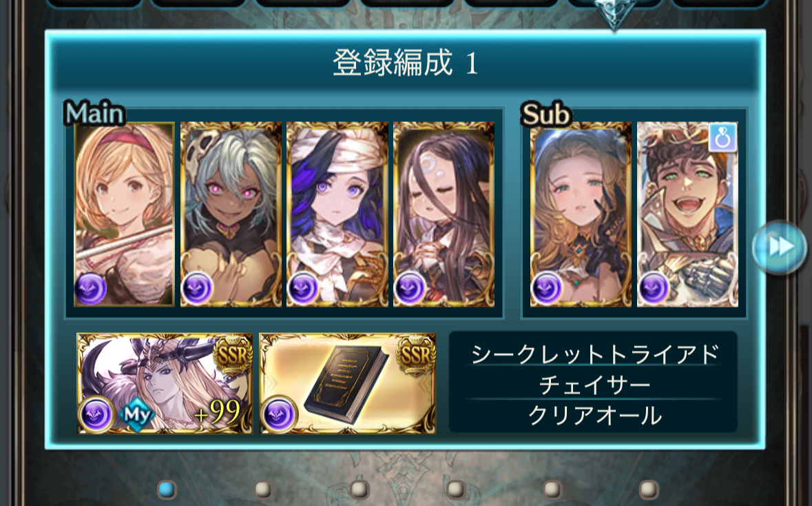This screenshot has height=506, width=812.
Task: Click the dark element icon on summon card
Action: click(96, 414)
